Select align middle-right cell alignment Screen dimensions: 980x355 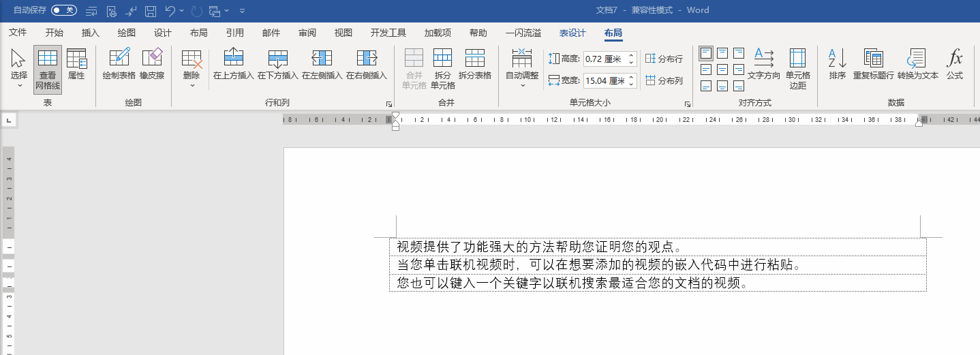click(739, 70)
